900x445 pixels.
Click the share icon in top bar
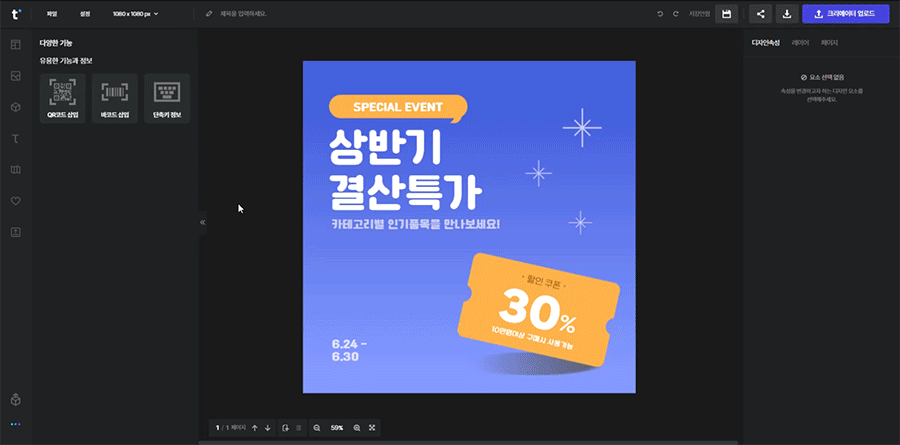point(761,14)
